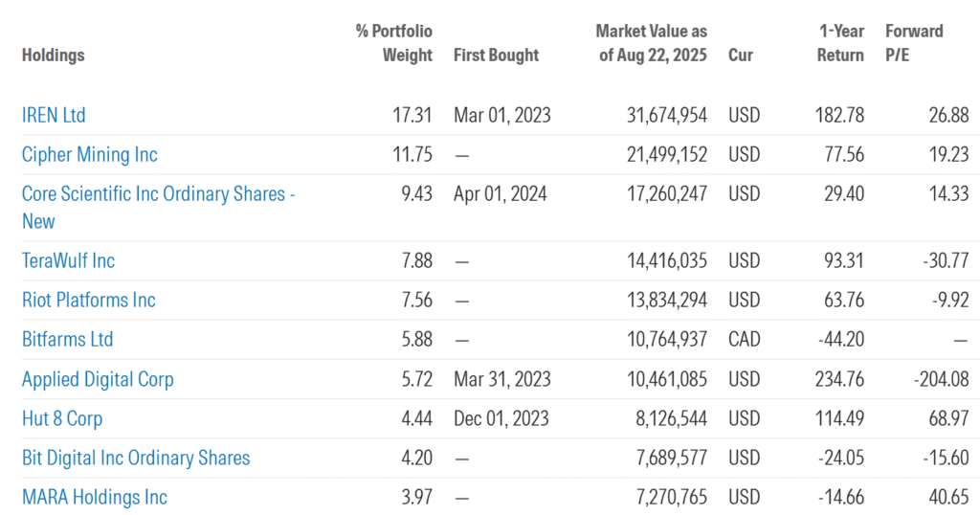Click the First Bought column header
980x515 pixels.
pyautogui.click(x=497, y=56)
